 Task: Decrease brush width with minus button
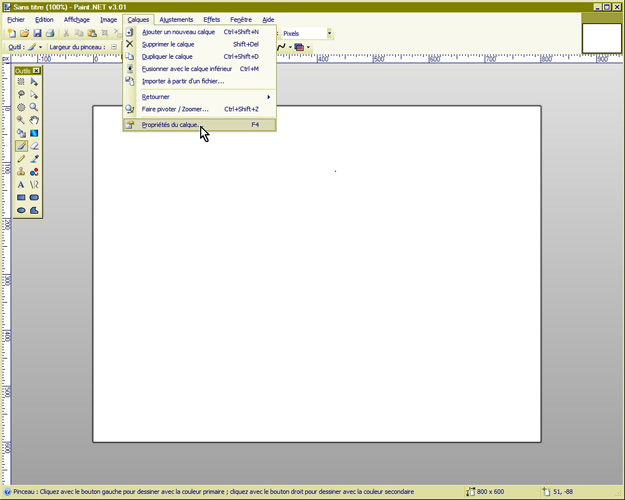(x=113, y=47)
